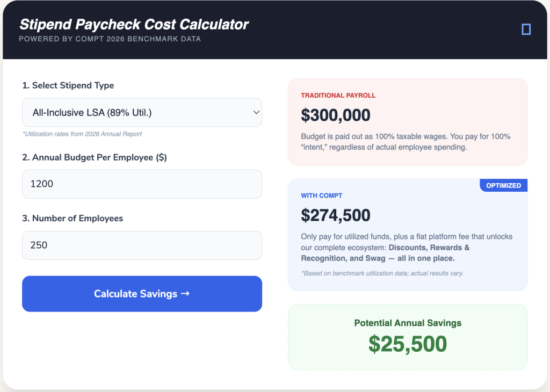
Task: Click the Annual Budget Per Employee field
Action: [x=142, y=184]
